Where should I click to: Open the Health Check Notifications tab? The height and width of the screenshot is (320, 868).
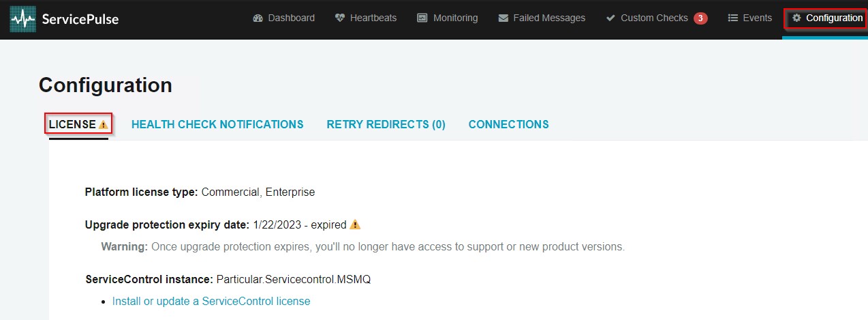(x=217, y=124)
